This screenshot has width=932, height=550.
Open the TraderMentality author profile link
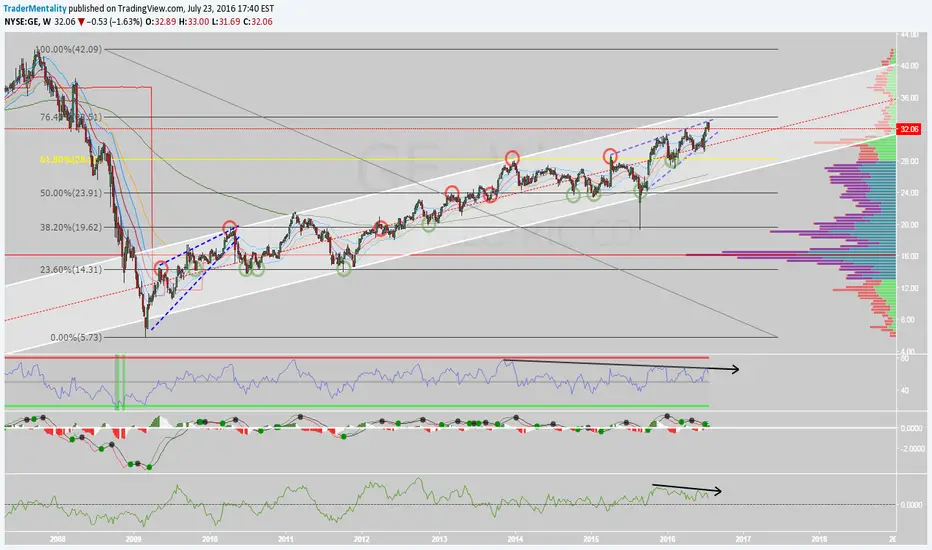click(35, 9)
